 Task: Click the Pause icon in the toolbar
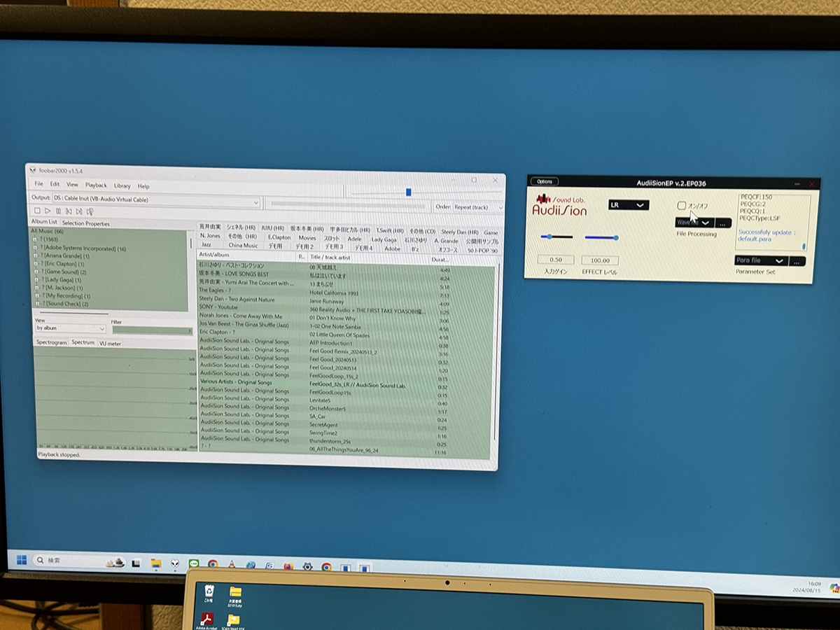pos(58,211)
